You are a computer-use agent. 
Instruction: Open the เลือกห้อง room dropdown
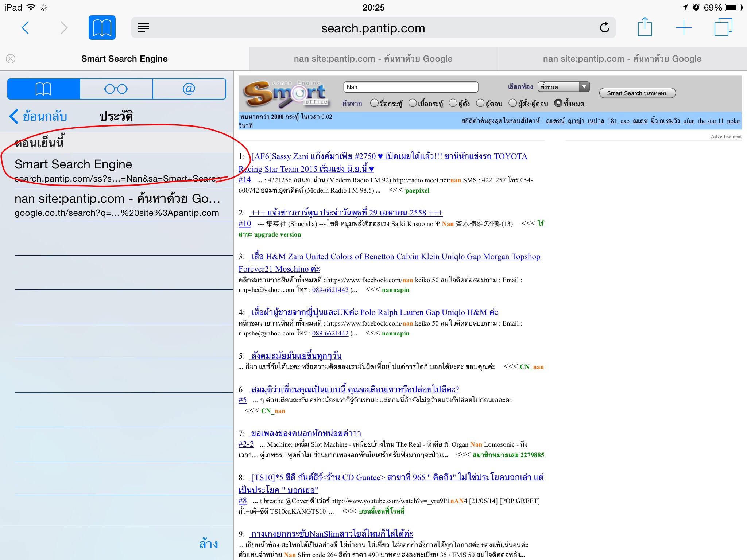(564, 87)
